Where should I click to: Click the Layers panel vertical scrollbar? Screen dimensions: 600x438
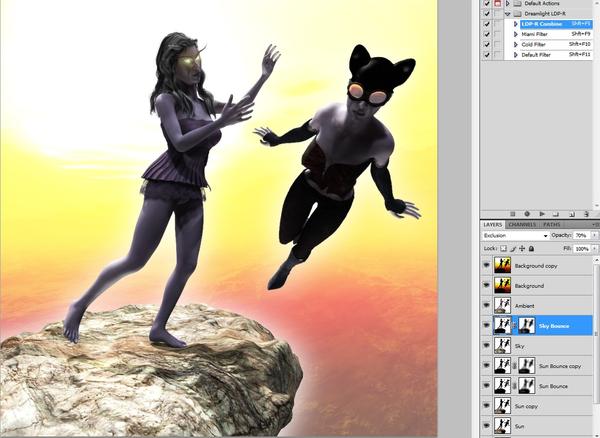[597, 333]
